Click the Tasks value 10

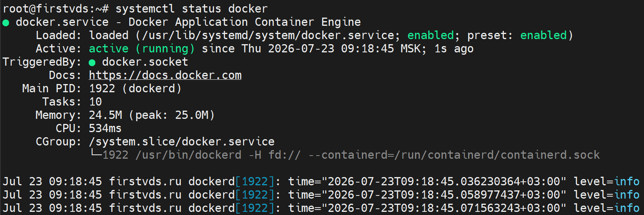[x=96, y=102]
